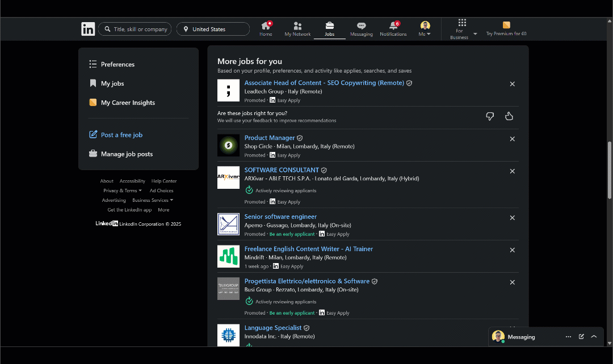Click Try Premium for €0 link
This screenshot has width=613, height=364.
[506, 29]
